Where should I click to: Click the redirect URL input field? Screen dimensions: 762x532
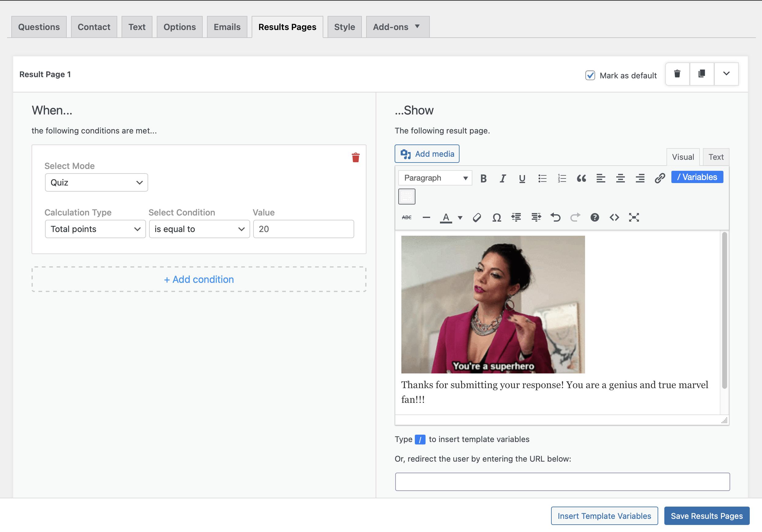point(562,482)
